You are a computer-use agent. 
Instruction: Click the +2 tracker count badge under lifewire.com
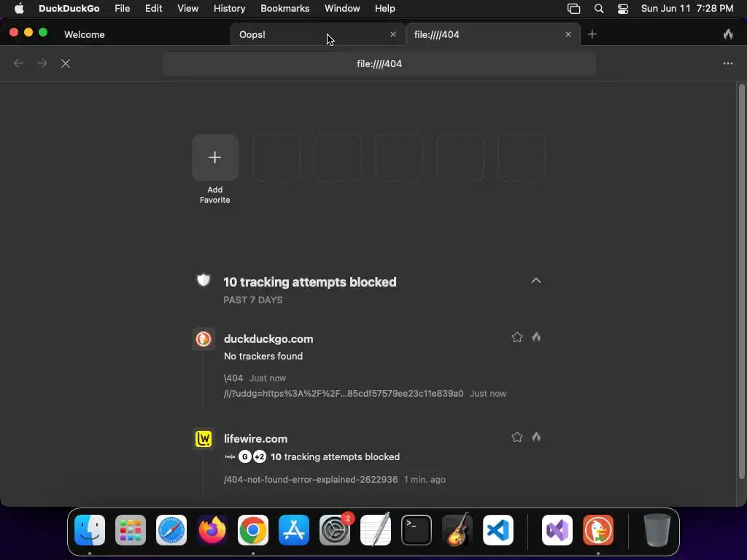260,456
